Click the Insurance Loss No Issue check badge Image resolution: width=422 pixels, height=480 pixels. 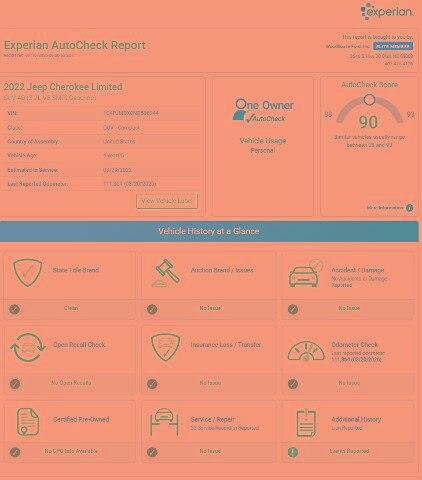[152, 384]
